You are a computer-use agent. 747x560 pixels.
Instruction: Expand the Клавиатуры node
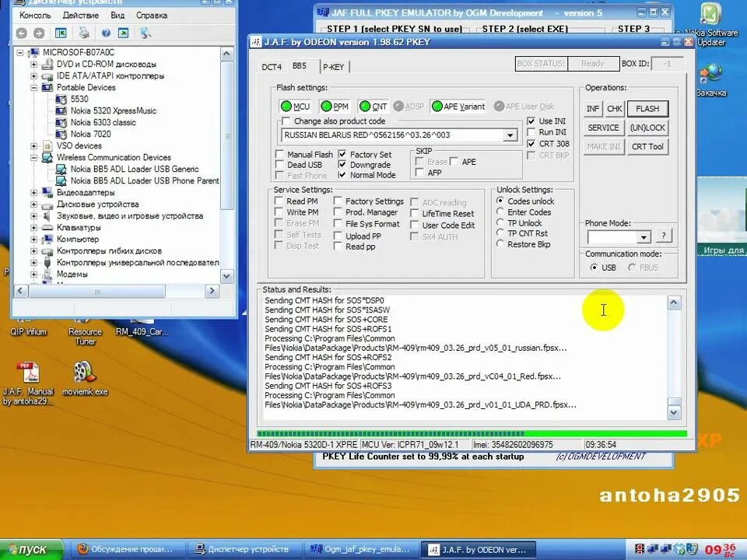[x=33, y=228]
